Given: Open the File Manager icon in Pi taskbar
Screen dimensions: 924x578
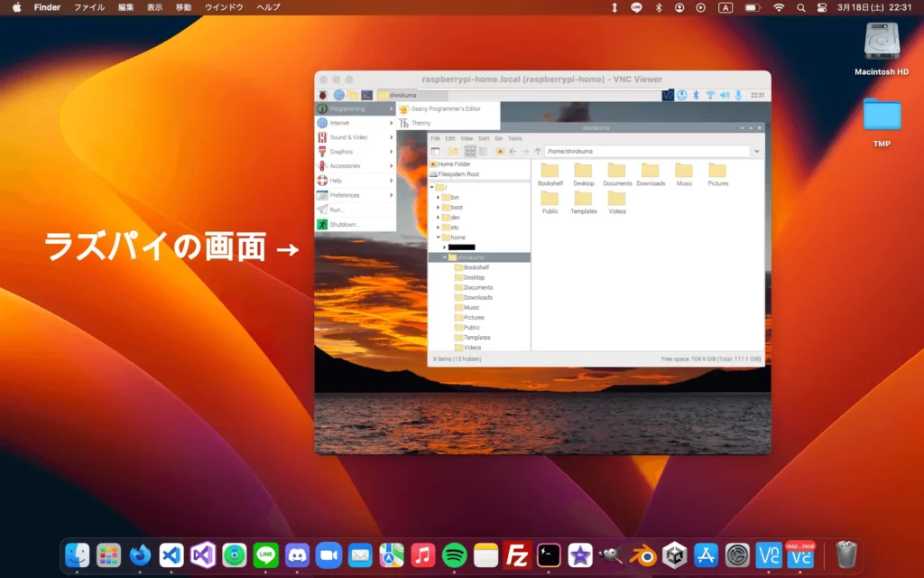Looking at the screenshot, I should (x=353, y=95).
